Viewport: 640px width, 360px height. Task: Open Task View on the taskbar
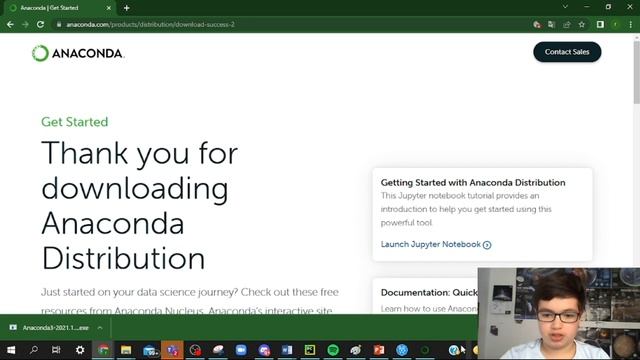click(x=56, y=350)
